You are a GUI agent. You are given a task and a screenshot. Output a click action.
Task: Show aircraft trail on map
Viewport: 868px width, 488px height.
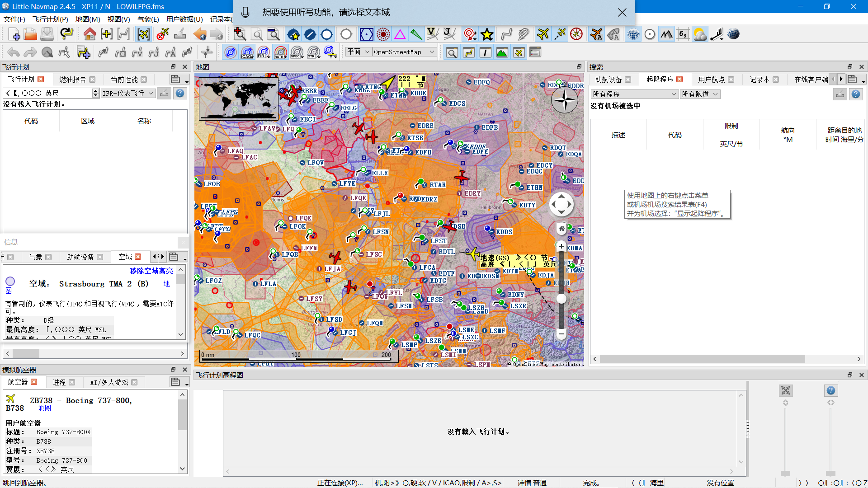560,34
